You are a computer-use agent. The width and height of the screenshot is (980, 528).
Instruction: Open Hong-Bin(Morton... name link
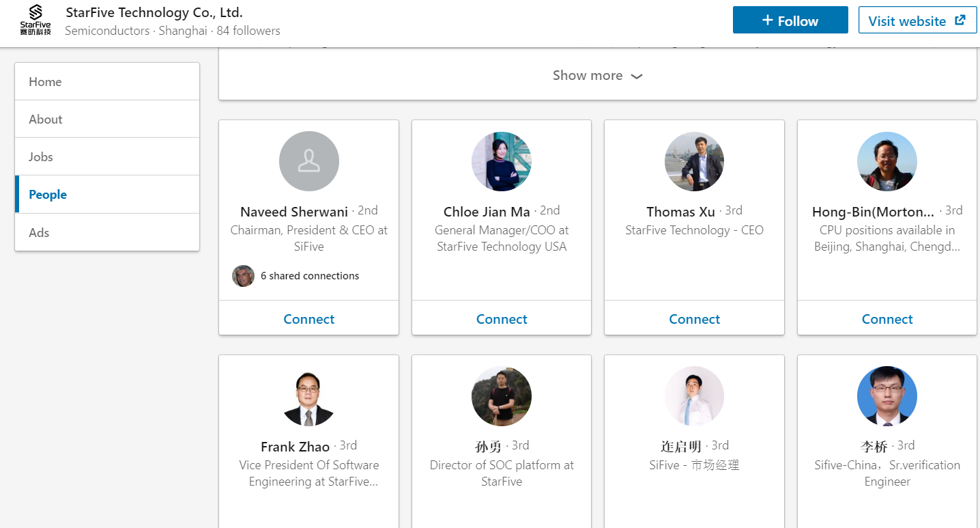tap(874, 212)
